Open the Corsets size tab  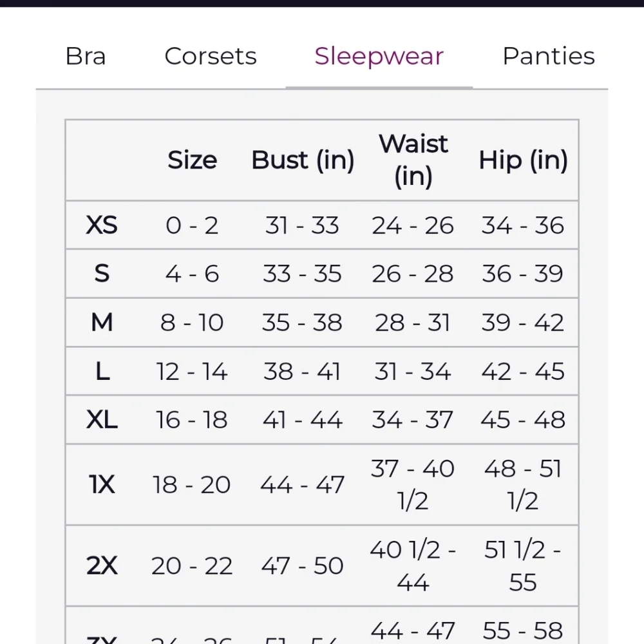click(x=211, y=56)
